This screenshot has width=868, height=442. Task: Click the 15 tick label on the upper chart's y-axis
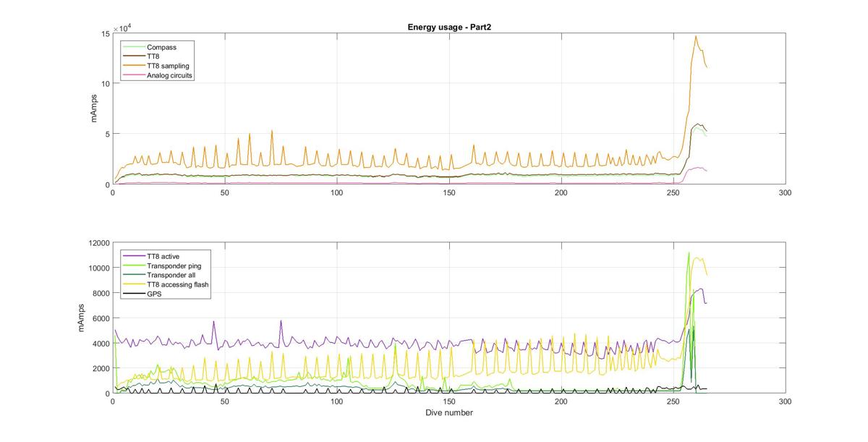coord(105,34)
